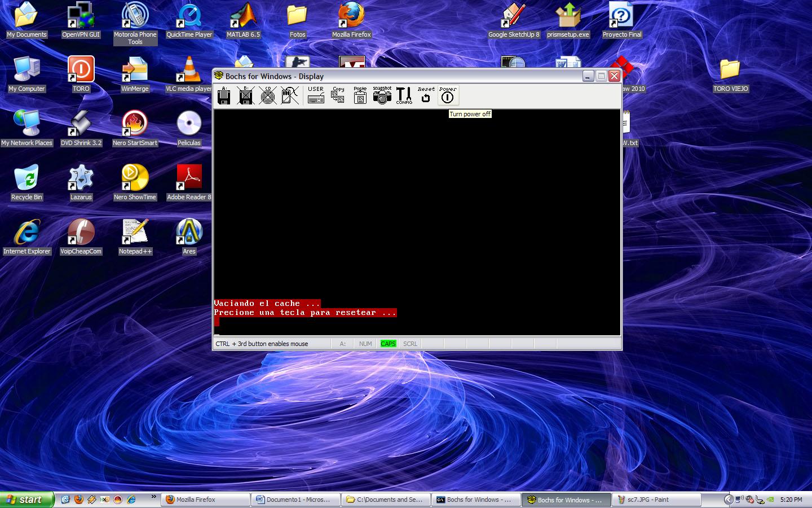Viewport: 812px width, 508px height.
Task: Click the active Bochs Display taskbar button
Action: point(567,500)
